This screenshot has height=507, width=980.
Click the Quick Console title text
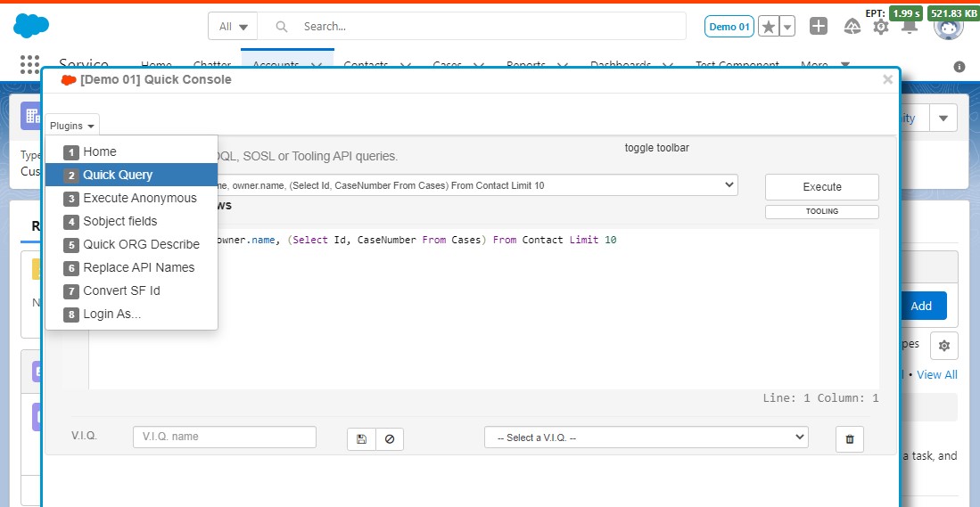[x=156, y=79]
